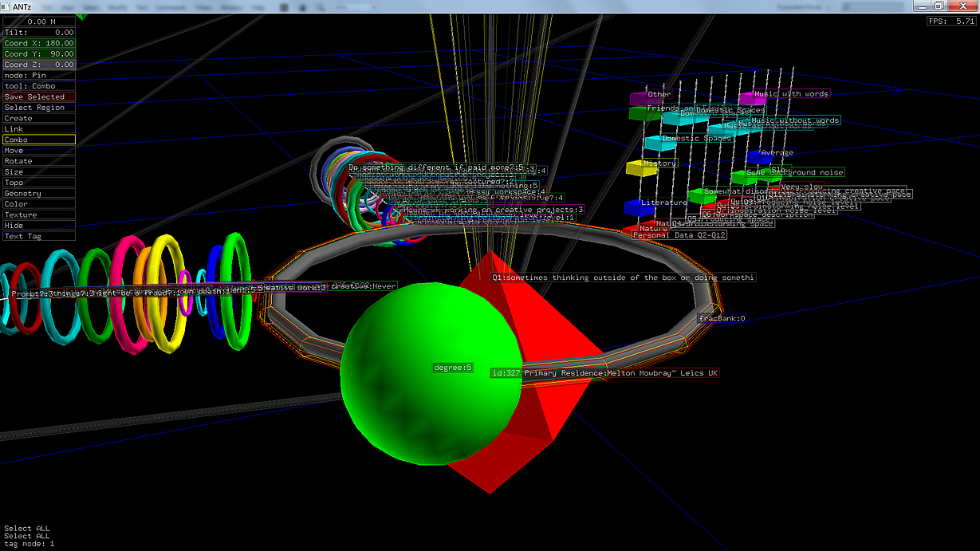Open the Geometry option
The image size is (980, 551).
pos(39,194)
